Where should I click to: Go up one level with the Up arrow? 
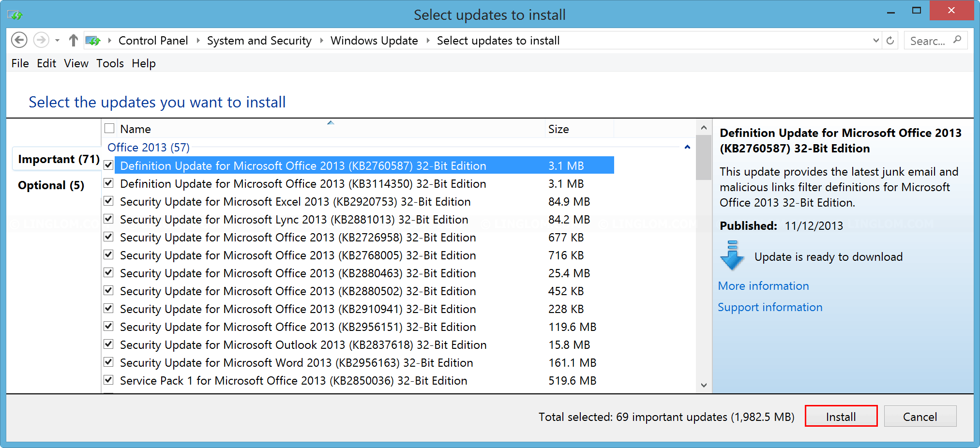[x=73, y=40]
